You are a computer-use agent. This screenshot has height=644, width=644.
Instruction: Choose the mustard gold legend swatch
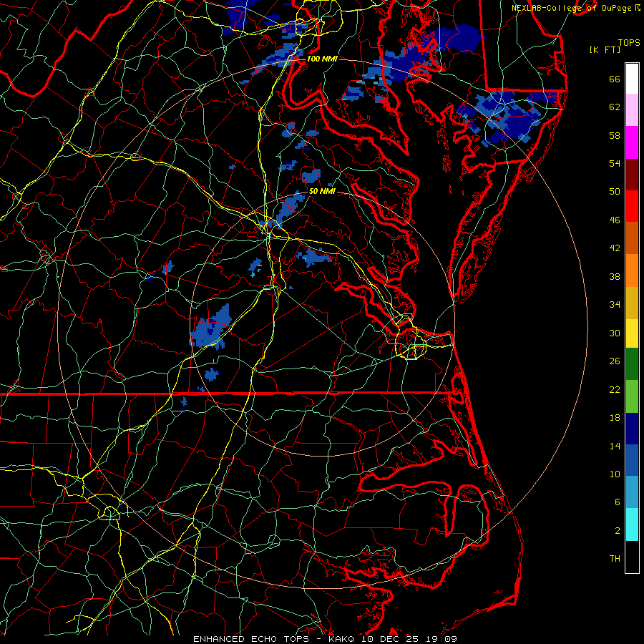pyautogui.click(x=632, y=303)
